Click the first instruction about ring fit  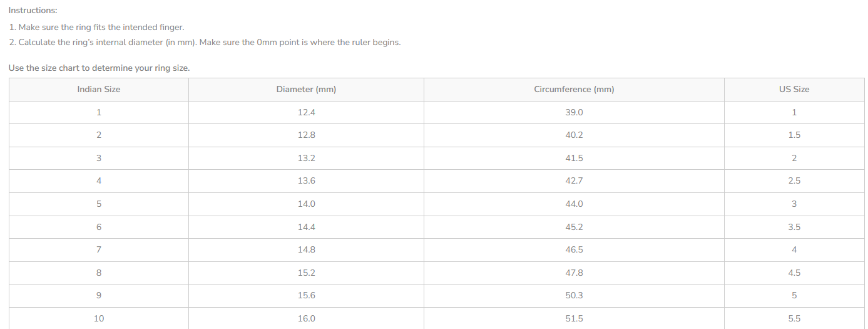coord(97,28)
